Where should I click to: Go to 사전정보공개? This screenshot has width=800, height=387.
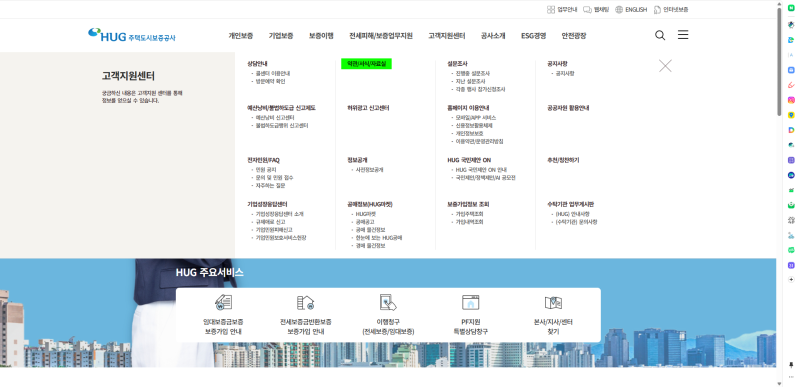click(369, 170)
